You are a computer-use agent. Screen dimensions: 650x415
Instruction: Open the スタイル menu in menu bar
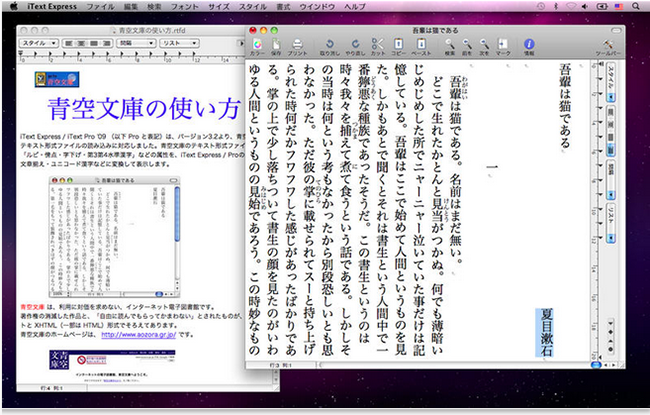click(x=253, y=6)
